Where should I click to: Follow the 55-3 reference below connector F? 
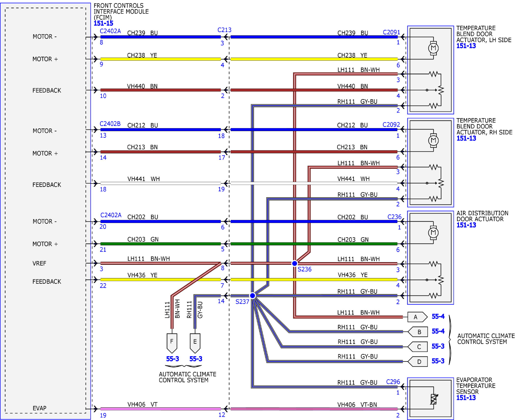point(172,359)
